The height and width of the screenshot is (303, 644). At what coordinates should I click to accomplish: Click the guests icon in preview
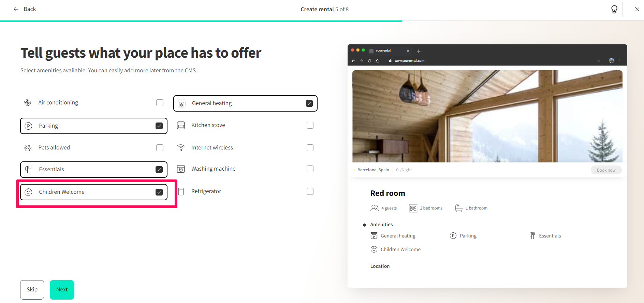[x=375, y=208]
